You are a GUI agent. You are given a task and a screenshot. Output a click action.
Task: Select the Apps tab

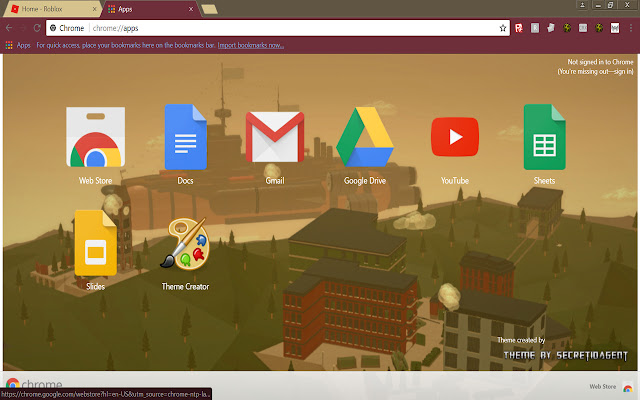[149, 9]
